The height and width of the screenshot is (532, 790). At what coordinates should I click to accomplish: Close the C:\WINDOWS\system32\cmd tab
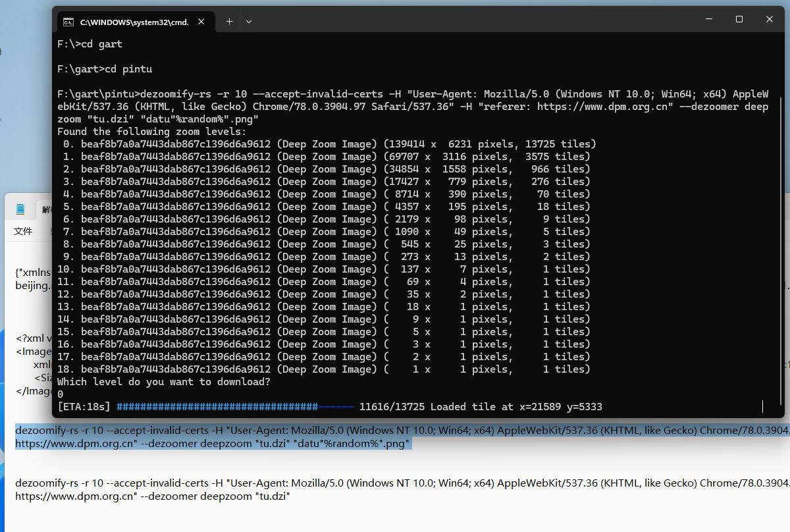tap(201, 22)
